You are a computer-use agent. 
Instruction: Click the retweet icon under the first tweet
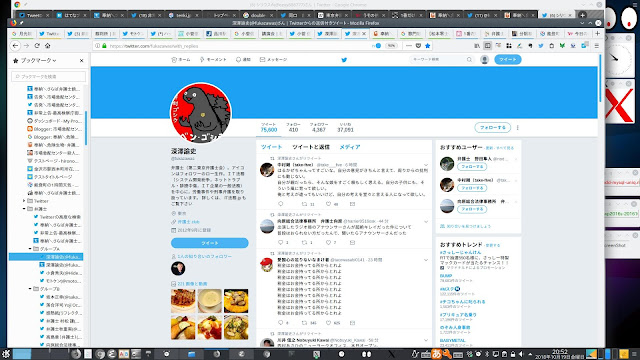(304, 204)
